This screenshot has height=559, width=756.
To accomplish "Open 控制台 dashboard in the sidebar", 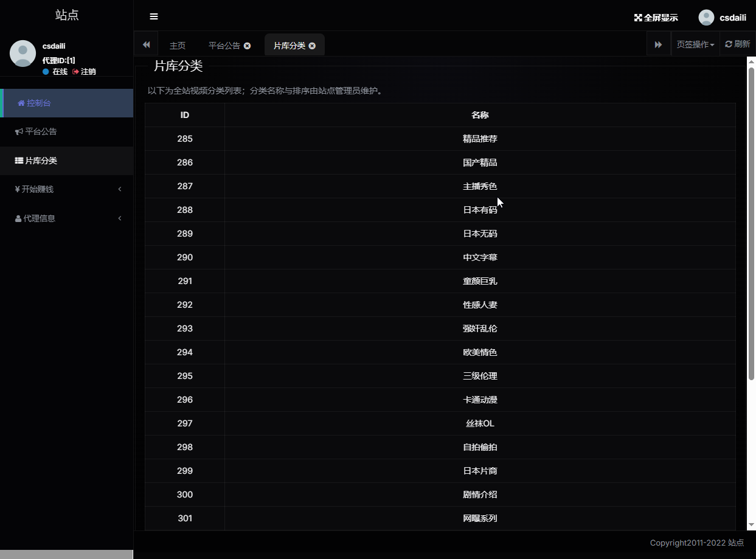I will [67, 103].
